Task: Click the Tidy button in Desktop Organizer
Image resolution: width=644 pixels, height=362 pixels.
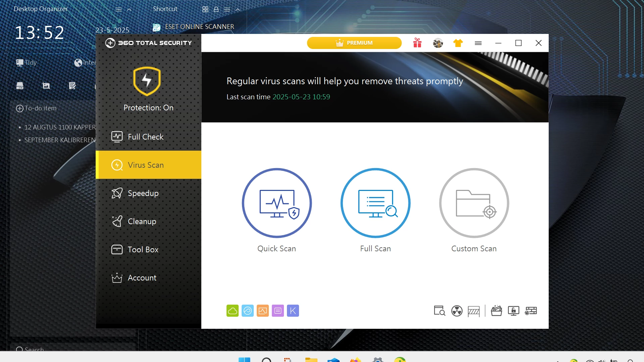Action: click(27, 62)
